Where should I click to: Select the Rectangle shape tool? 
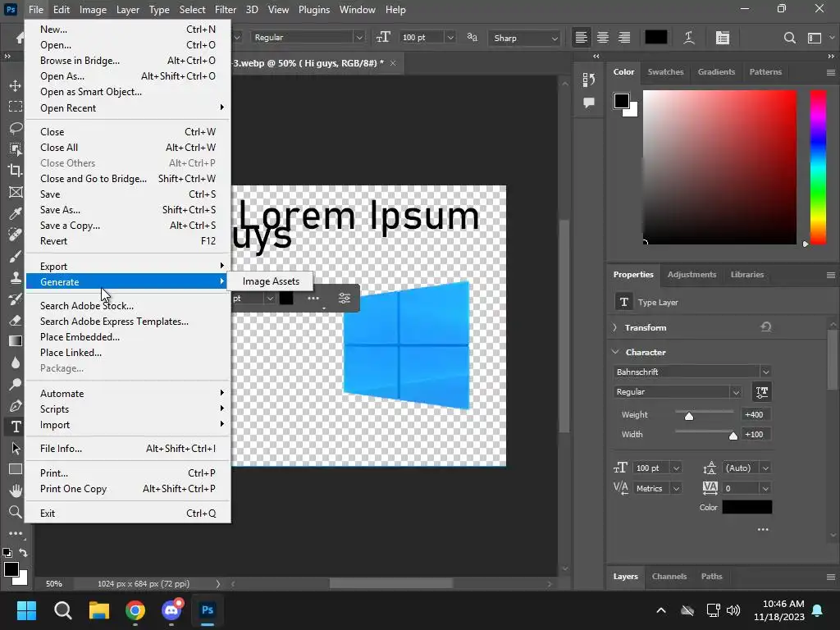click(16, 469)
